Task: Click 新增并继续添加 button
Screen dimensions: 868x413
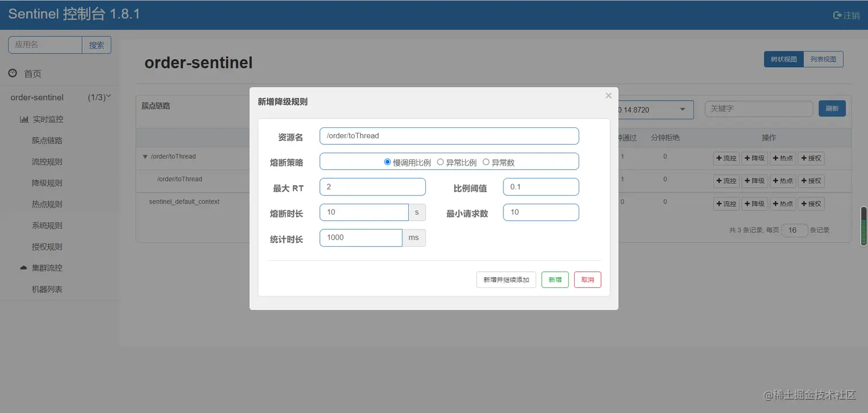Action: 506,280
